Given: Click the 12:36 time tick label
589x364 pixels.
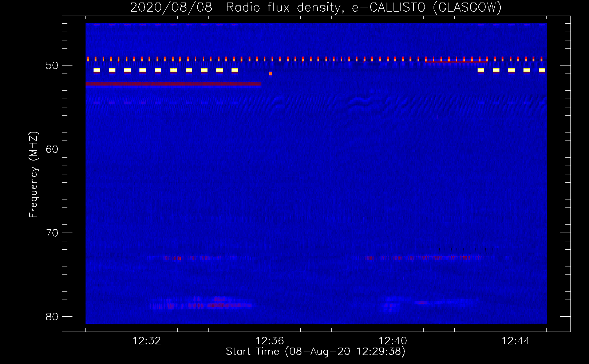Looking at the screenshot, I should pyautogui.click(x=270, y=341).
